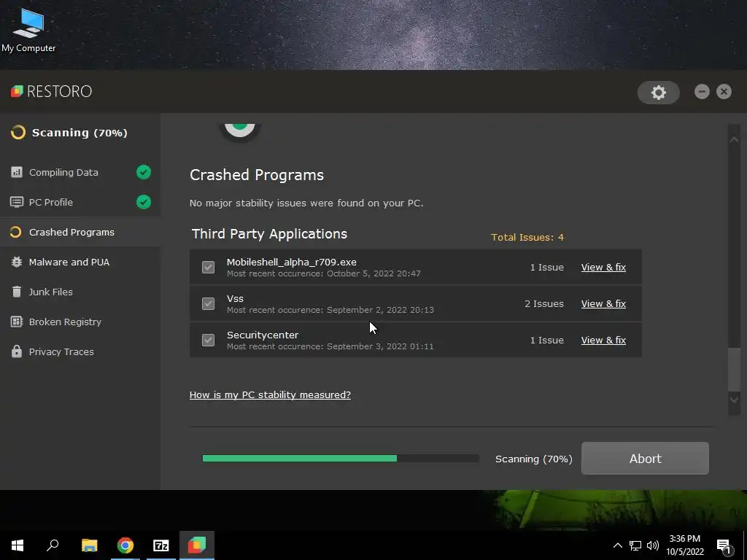Click the PC Profile monitor icon

coord(17,202)
